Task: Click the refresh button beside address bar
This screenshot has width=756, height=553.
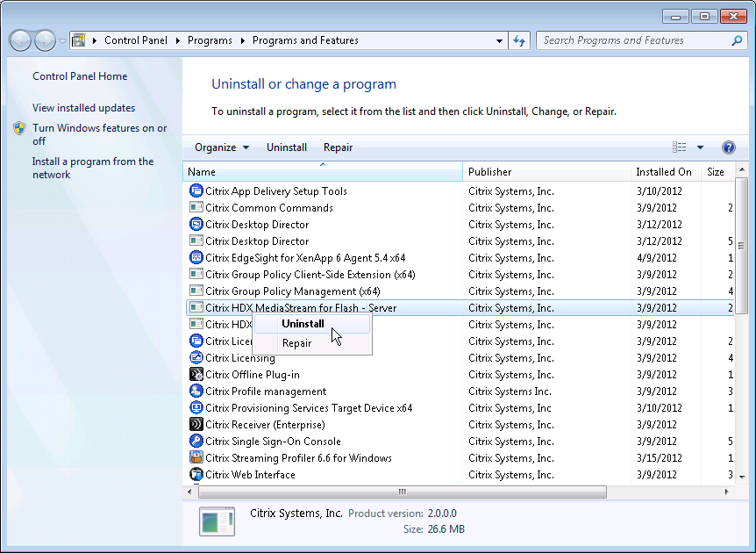Action: click(519, 40)
